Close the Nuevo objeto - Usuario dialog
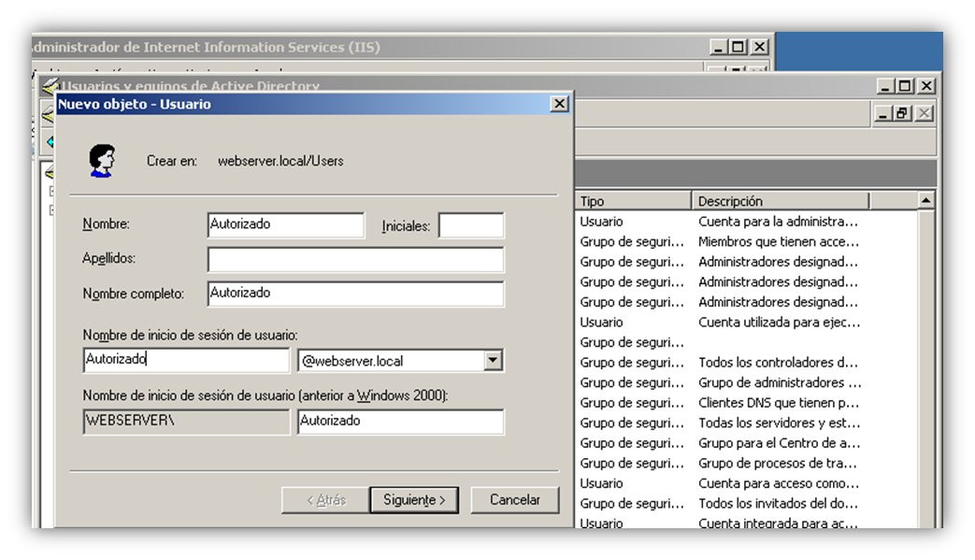Image resolution: width=975 pixels, height=560 pixels. (560, 104)
